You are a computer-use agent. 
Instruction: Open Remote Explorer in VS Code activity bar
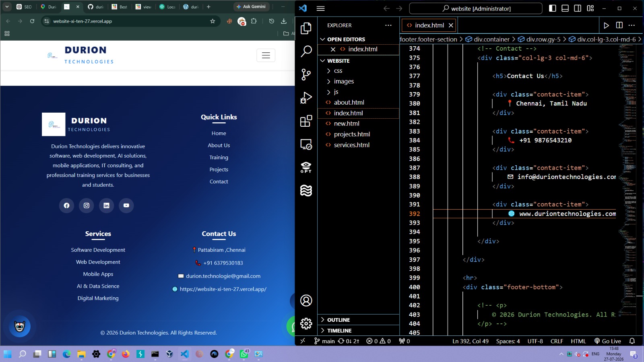(306, 144)
